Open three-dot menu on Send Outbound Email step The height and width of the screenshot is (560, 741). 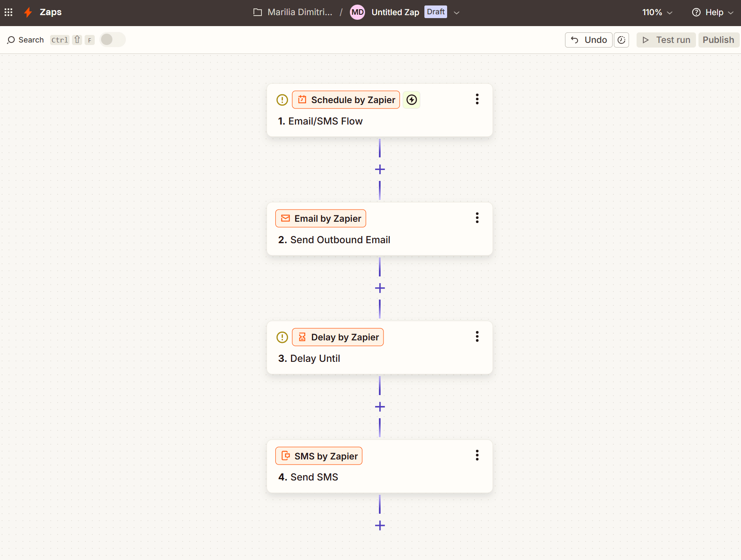(x=477, y=218)
